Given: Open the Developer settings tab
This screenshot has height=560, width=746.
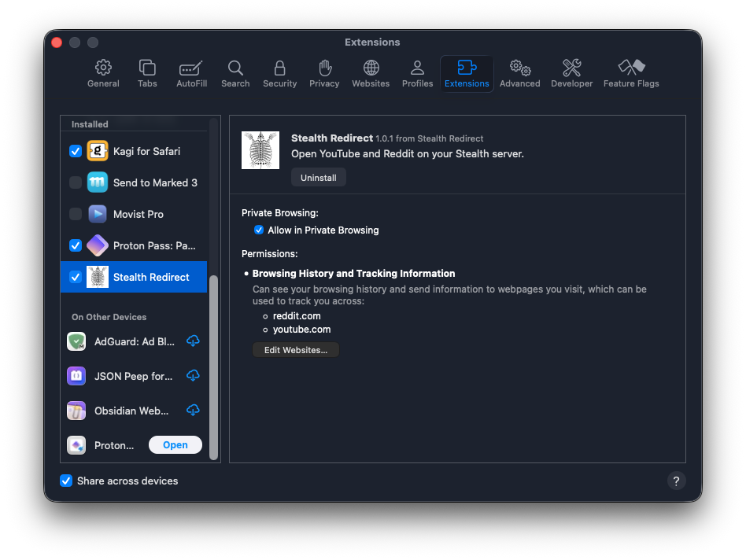Looking at the screenshot, I should (571, 74).
